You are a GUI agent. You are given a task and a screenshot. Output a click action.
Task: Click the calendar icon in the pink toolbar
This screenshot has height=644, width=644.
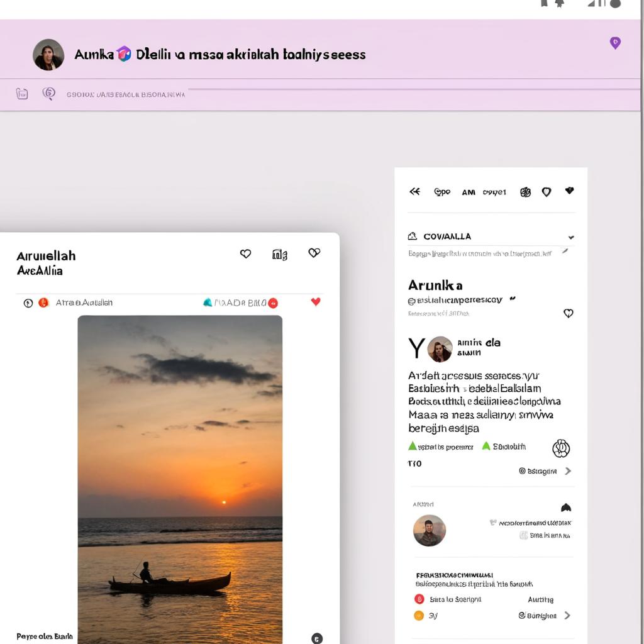pyautogui.click(x=22, y=94)
